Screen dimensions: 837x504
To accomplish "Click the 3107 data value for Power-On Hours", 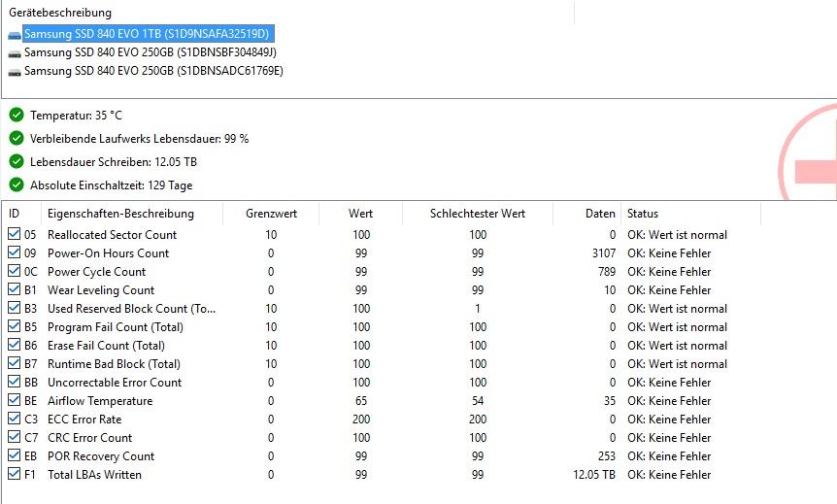I will pos(604,253).
